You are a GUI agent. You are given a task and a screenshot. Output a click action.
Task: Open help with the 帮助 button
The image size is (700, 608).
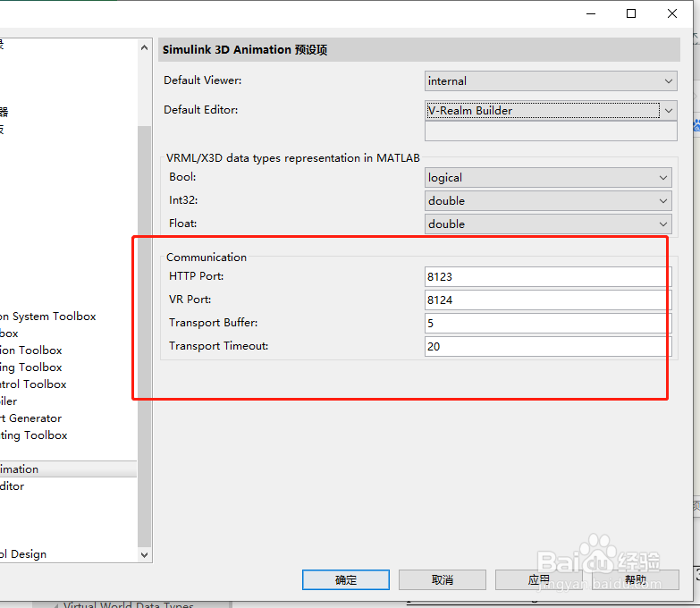(x=636, y=580)
